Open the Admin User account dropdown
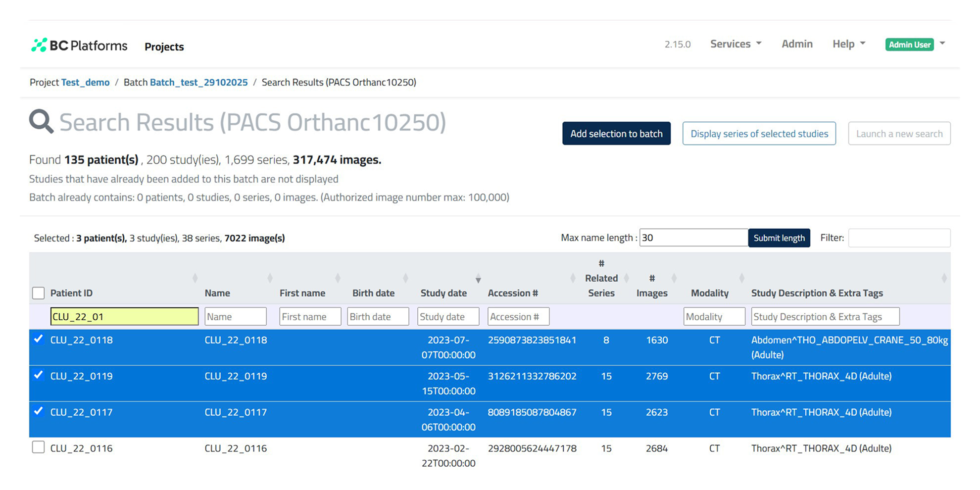The height and width of the screenshot is (490, 980). [915, 45]
